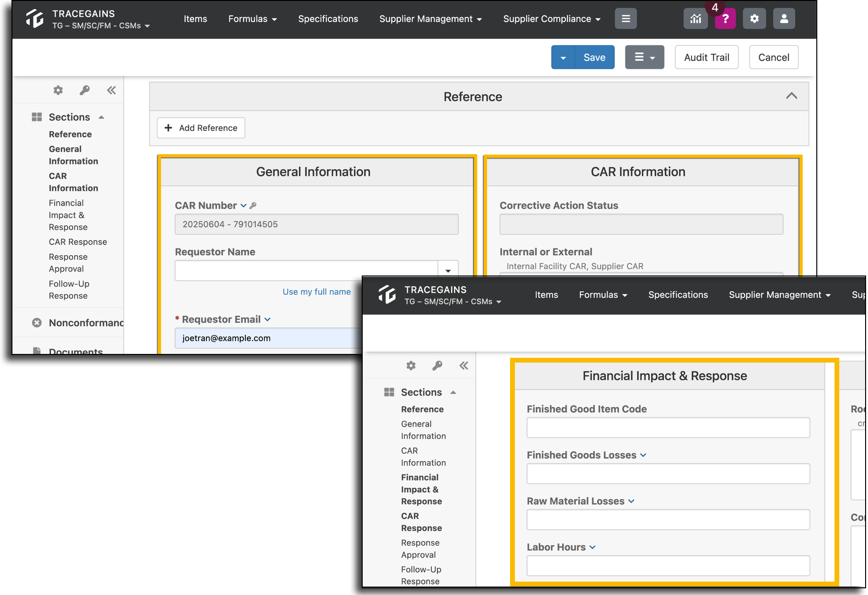Open the Save button dropdown arrow
This screenshot has width=868, height=595.
563,57
